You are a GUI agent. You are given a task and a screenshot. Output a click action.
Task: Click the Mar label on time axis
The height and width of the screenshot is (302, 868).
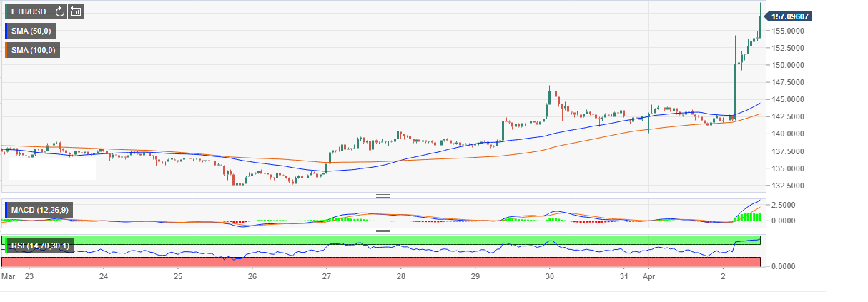click(7, 276)
